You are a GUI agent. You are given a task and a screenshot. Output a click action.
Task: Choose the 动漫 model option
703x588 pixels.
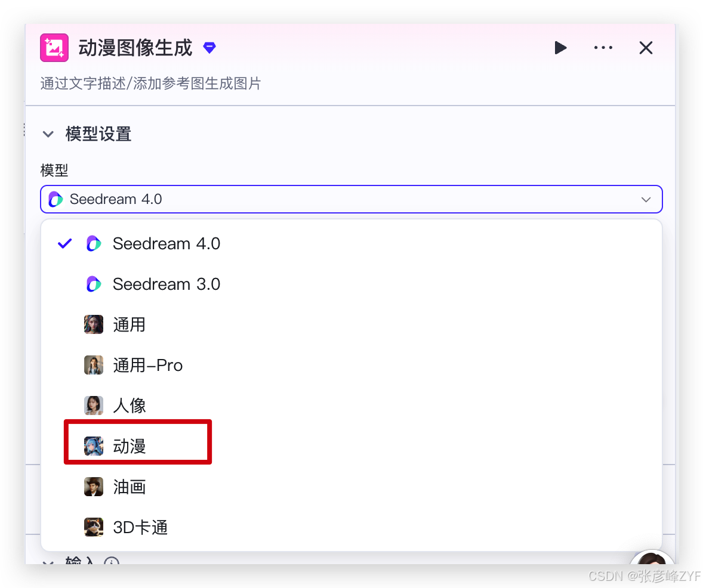tap(351, 447)
